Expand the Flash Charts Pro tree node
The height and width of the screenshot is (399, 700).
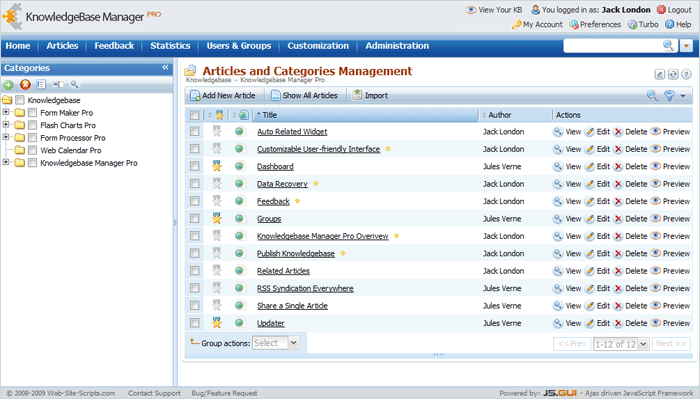coord(6,125)
